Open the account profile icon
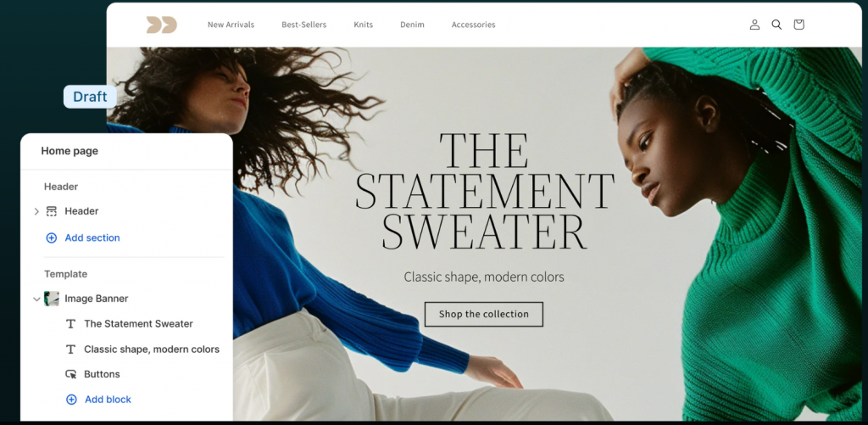Screen dimensions: 868x425 (754, 25)
